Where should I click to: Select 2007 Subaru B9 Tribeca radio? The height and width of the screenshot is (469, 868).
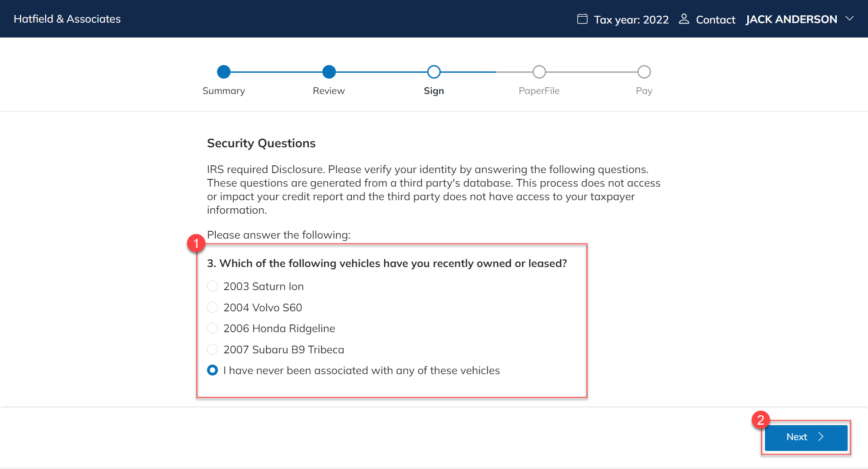(x=212, y=350)
